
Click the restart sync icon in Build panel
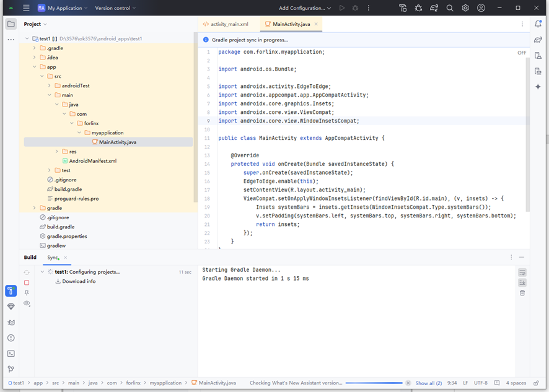(27, 272)
